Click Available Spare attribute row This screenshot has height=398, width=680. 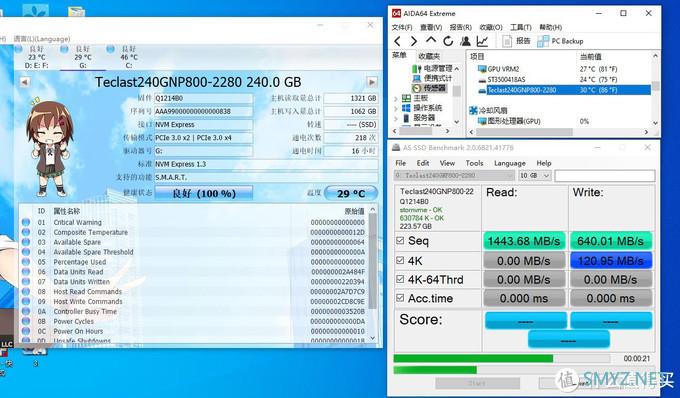pyautogui.click(x=194, y=242)
